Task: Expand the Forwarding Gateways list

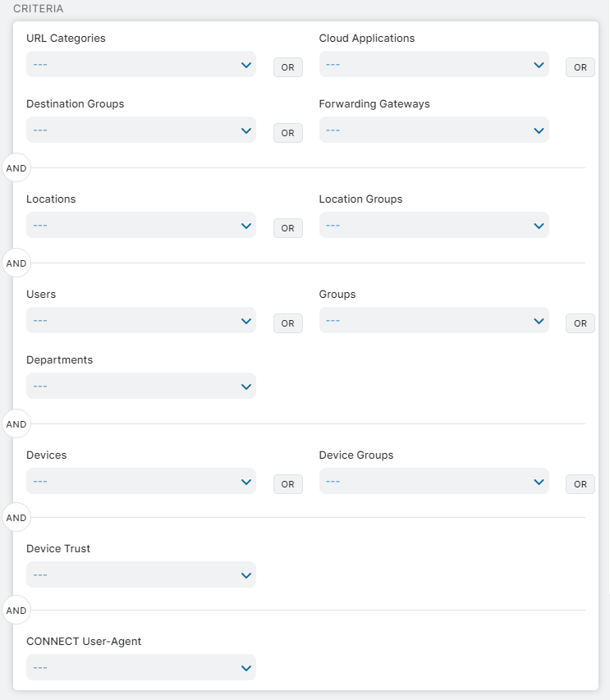Action: [x=433, y=130]
